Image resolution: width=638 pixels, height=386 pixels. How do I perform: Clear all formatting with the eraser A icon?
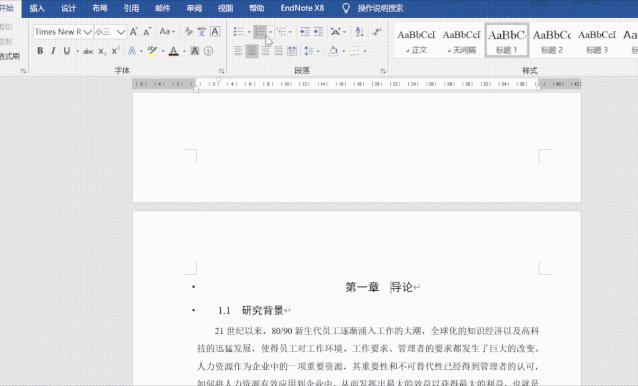pos(188,32)
